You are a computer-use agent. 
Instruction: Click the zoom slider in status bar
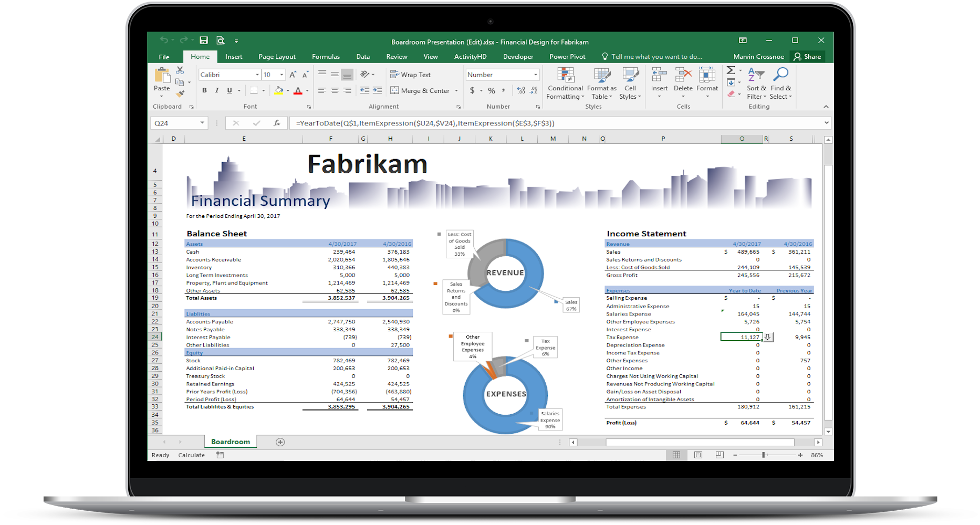(764, 455)
